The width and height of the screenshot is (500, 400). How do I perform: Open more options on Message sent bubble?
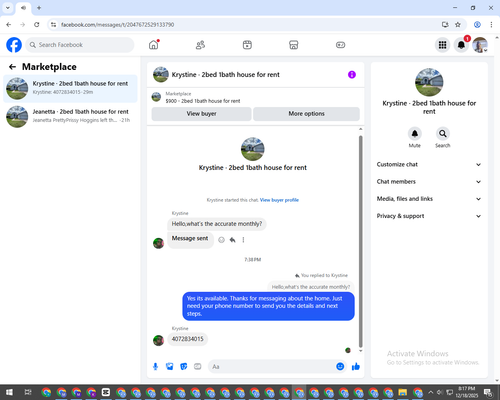point(243,240)
